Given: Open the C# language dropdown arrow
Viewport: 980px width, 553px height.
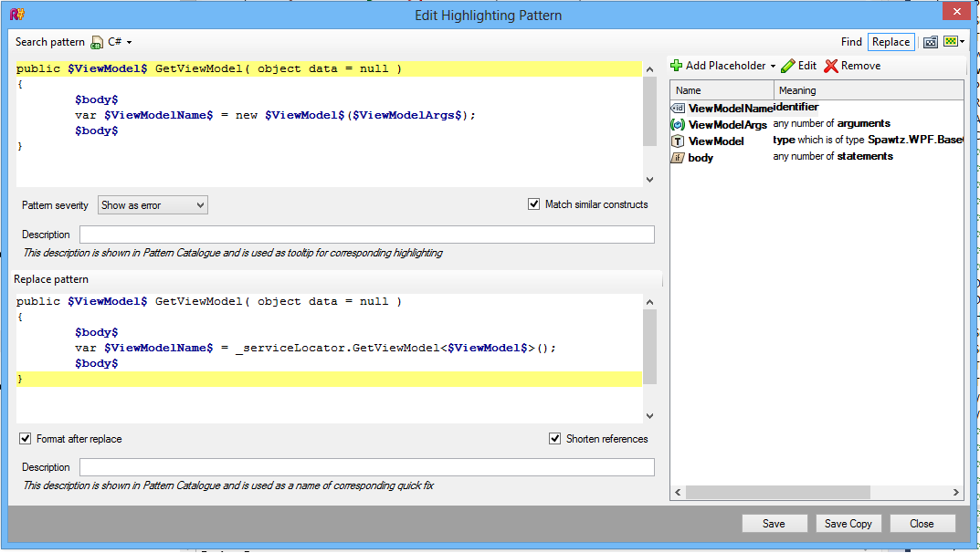Looking at the screenshot, I should (x=130, y=43).
